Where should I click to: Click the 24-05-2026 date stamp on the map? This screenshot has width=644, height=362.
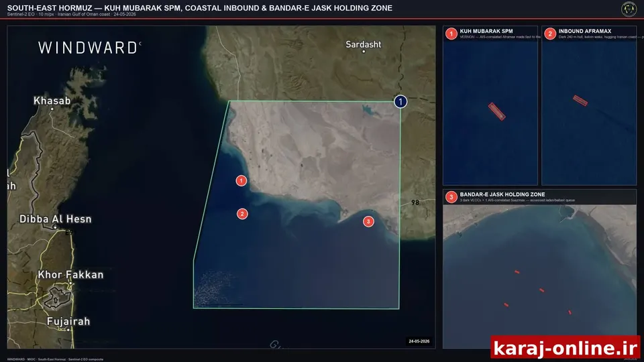(x=419, y=341)
